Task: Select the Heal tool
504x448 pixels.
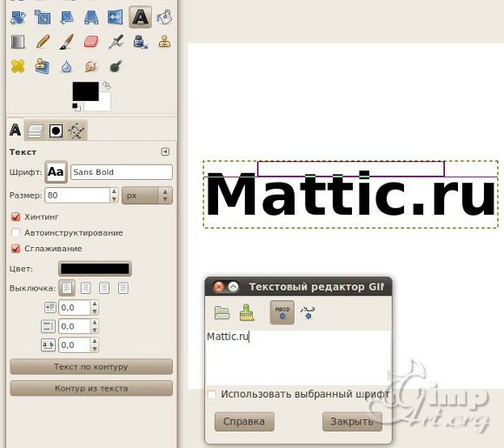Action: coord(18,67)
